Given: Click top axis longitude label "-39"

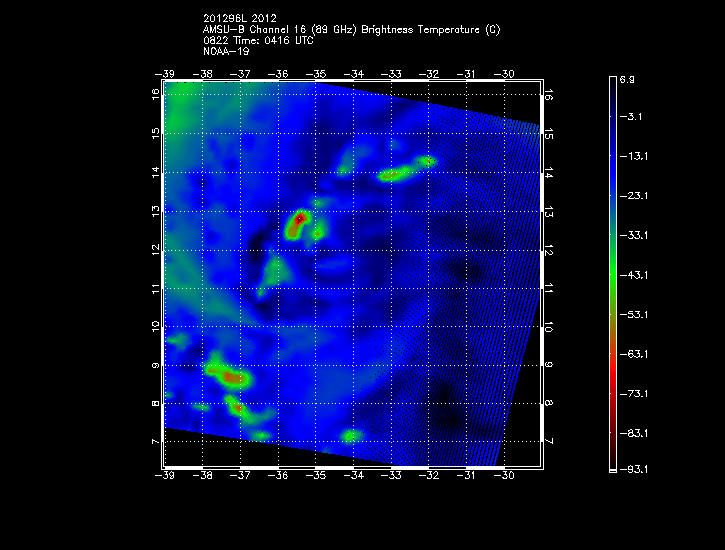Looking at the screenshot, I should tap(165, 74).
